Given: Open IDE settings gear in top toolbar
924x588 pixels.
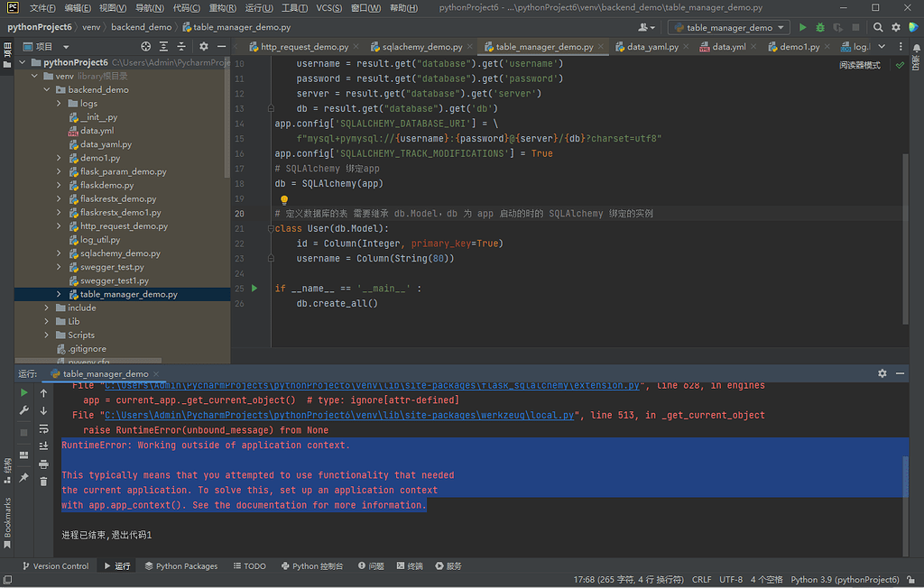Looking at the screenshot, I should [x=896, y=27].
